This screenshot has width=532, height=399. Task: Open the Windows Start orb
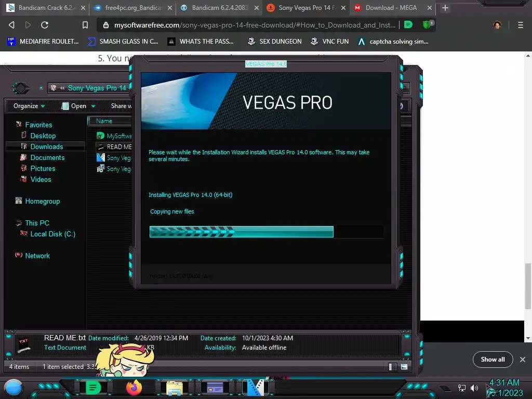tap(14, 388)
